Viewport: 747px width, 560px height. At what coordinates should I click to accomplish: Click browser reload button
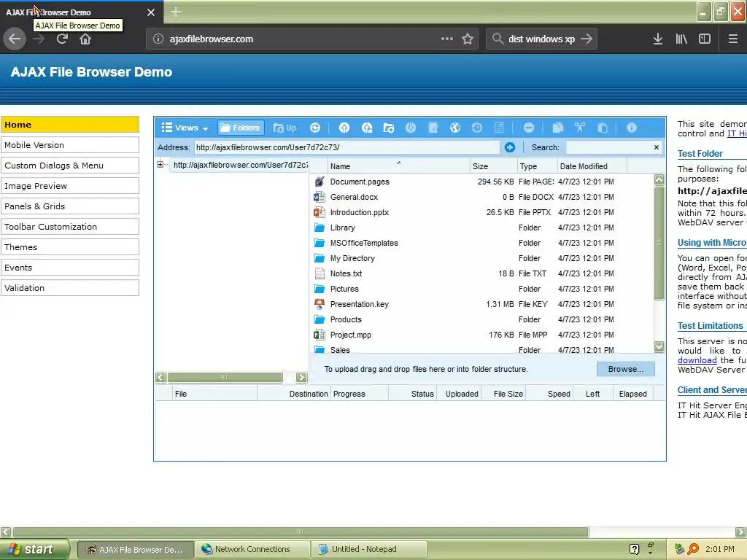62,39
